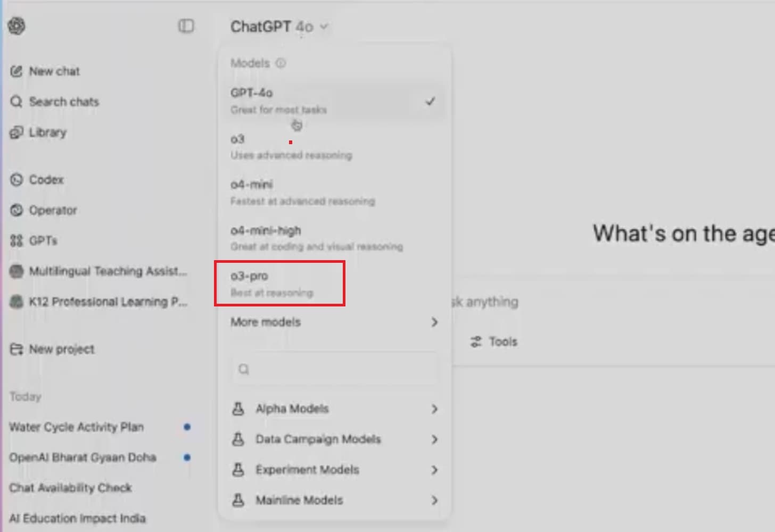Click the info icon beside Models
Screen dimensions: 775x532
pos(281,63)
